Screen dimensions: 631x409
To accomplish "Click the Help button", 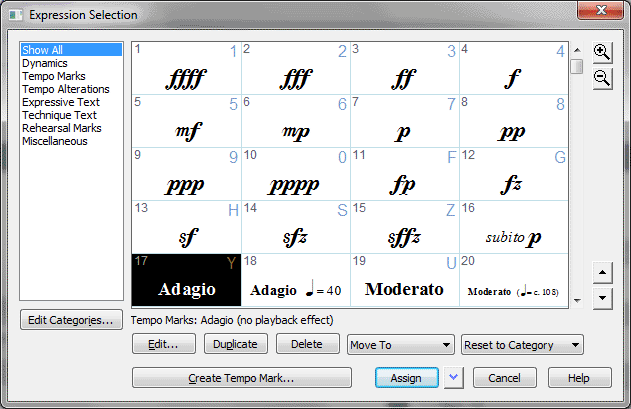I will point(579,378).
